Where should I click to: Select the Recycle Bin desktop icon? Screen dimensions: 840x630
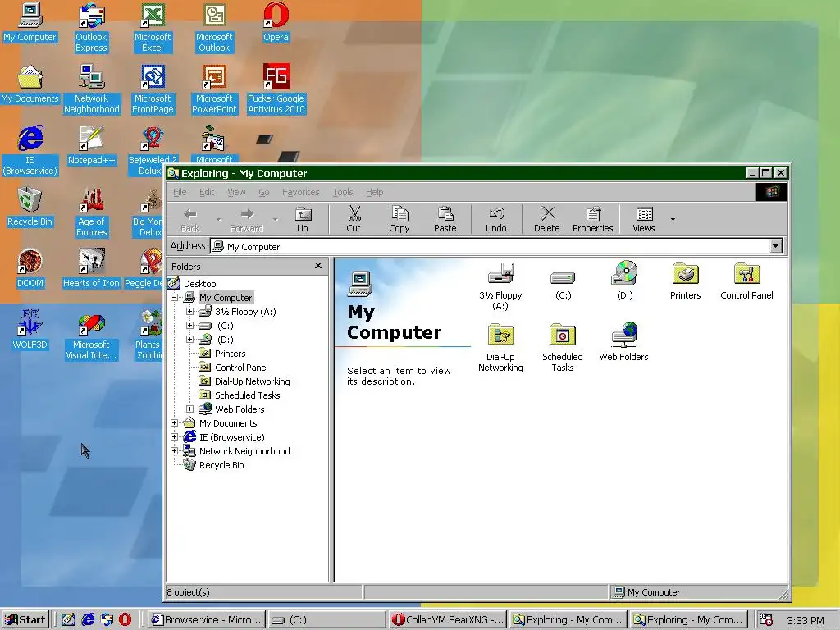click(30, 200)
